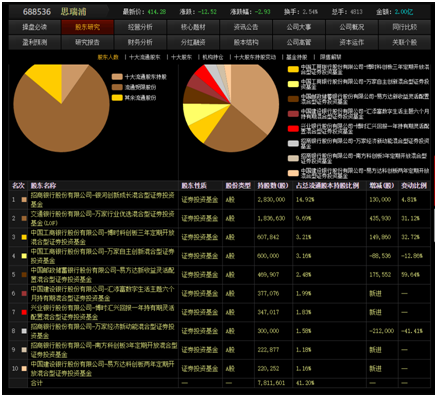Select the 股东研究 tab
The width and height of the screenshot is (437, 397).
pyautogui.click(x=87, y=27)
